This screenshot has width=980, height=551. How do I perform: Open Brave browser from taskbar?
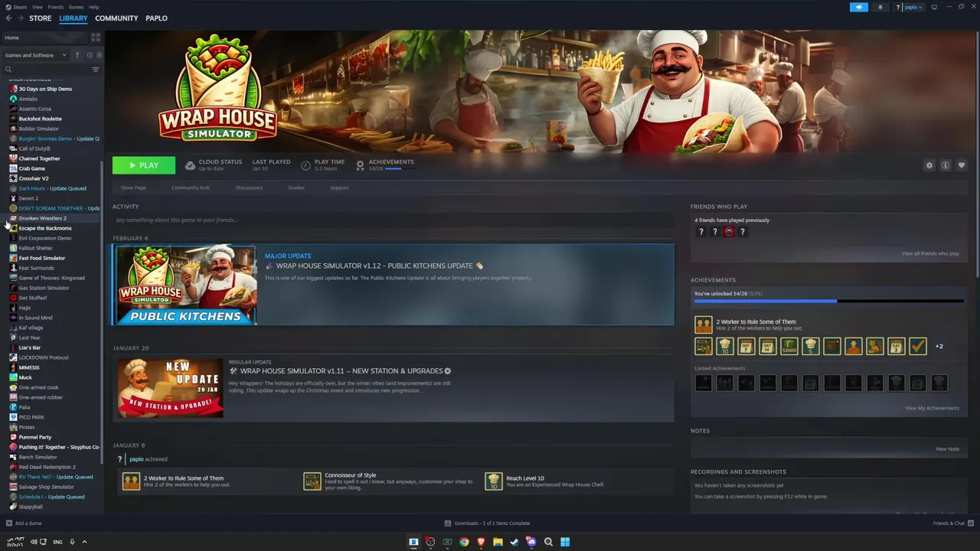tap(481, 542)
